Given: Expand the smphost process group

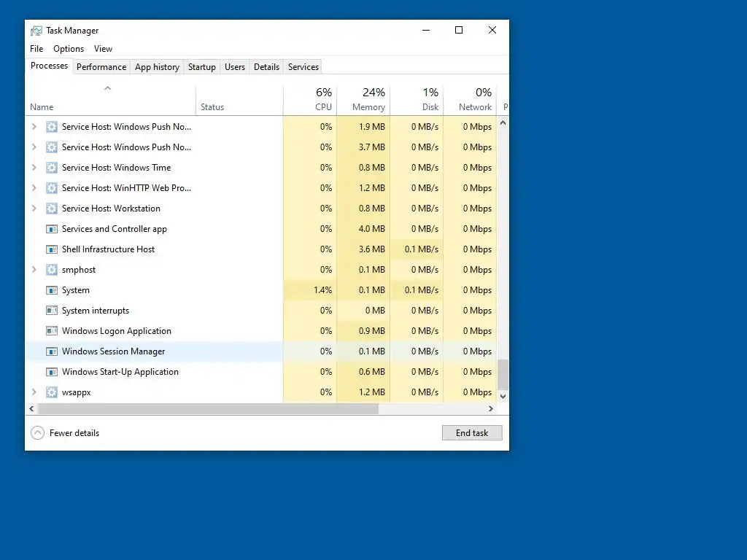Looking at the screenshot, I should (34, 270).
